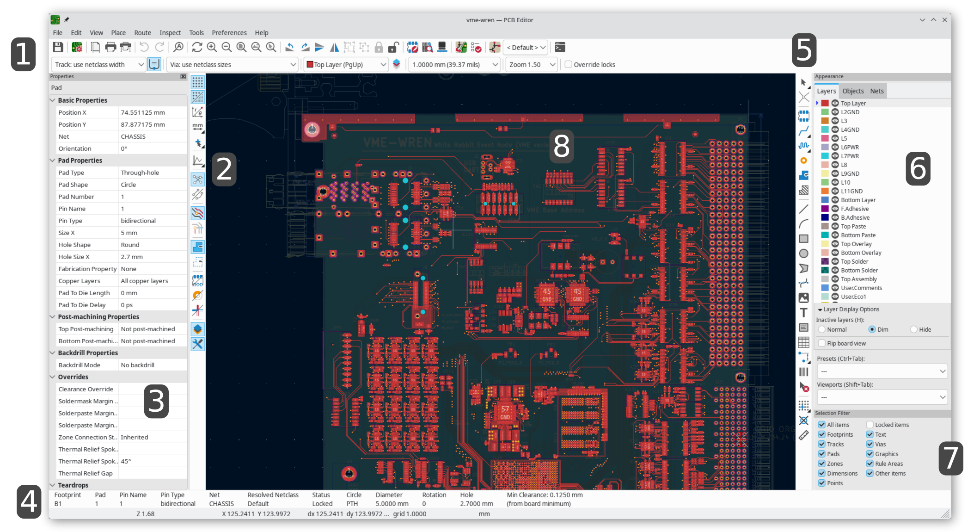Screen dimensions: 980x532
Task: Open the scripting console icon
Action: (560, 47)
